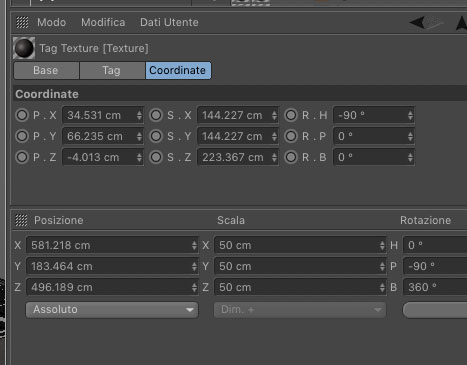Viewport: 467px width, 365px height.
Task: Toggle the R . P animation dot
Action: coord(291,136)
